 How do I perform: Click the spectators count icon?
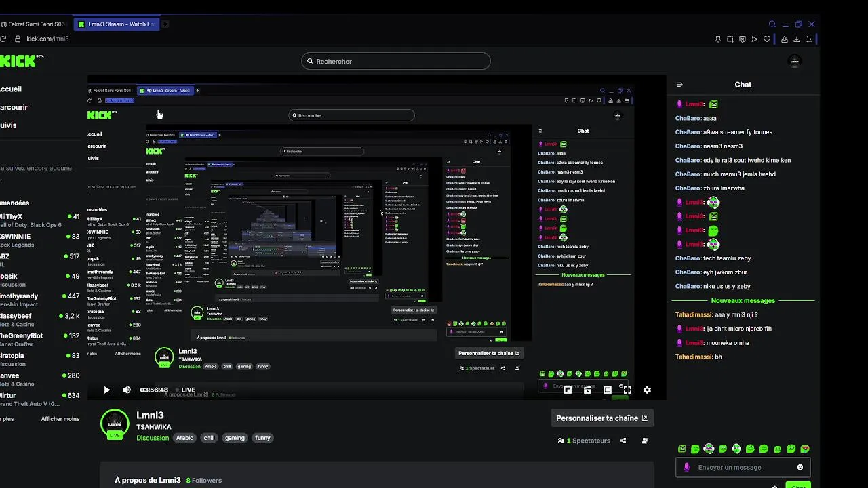(561, 441)
